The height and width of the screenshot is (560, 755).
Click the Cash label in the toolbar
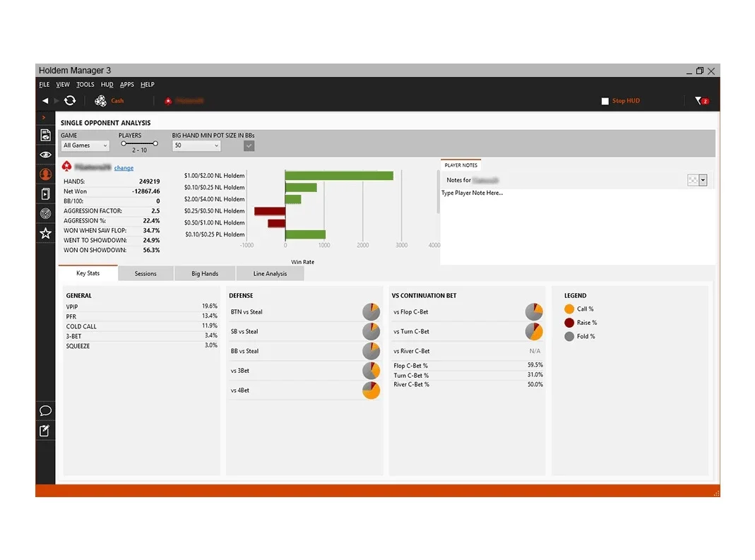[x=117, y=101]
